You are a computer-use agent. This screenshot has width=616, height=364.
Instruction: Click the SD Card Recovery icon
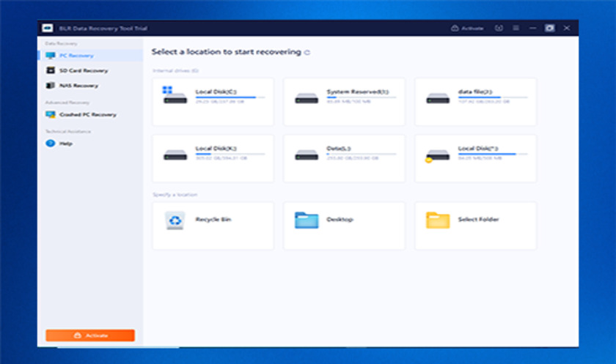(x=51, y=70)
